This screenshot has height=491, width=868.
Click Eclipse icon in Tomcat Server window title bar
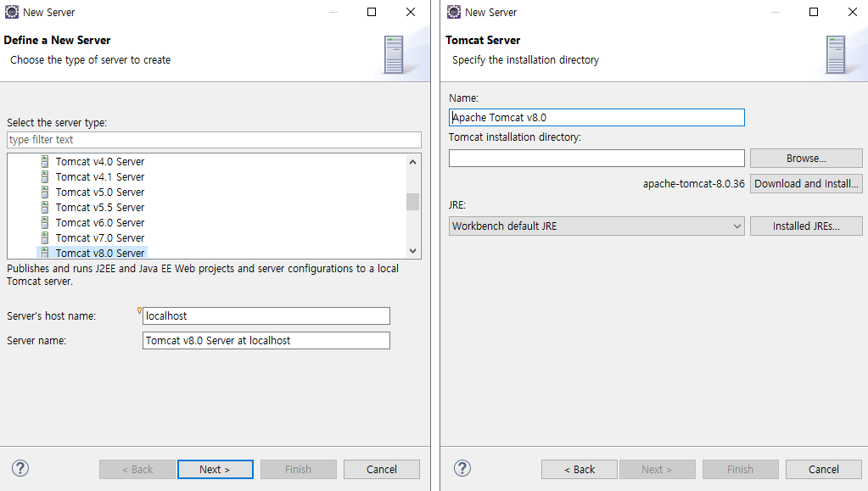pos(454,12)
